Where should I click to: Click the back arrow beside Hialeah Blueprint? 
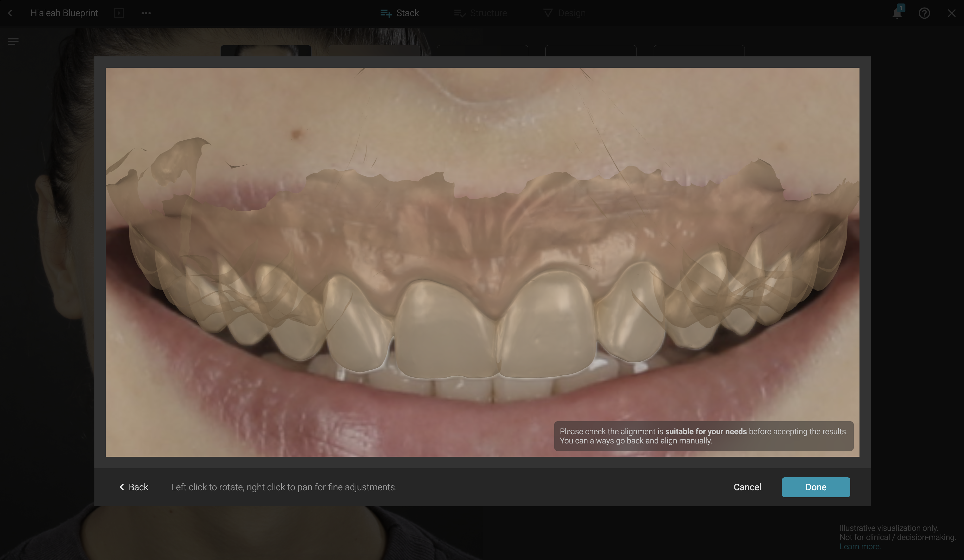click(x=10, y=13)
